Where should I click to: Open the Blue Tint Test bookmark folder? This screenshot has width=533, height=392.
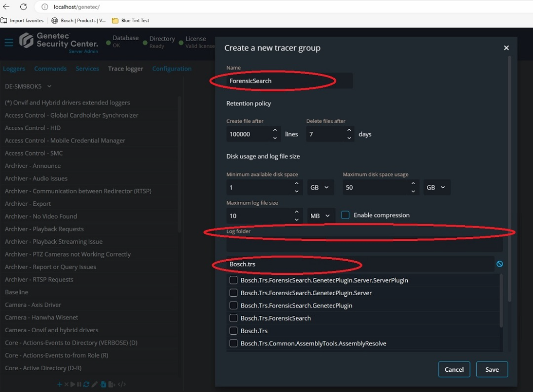[x=130, y=20]
